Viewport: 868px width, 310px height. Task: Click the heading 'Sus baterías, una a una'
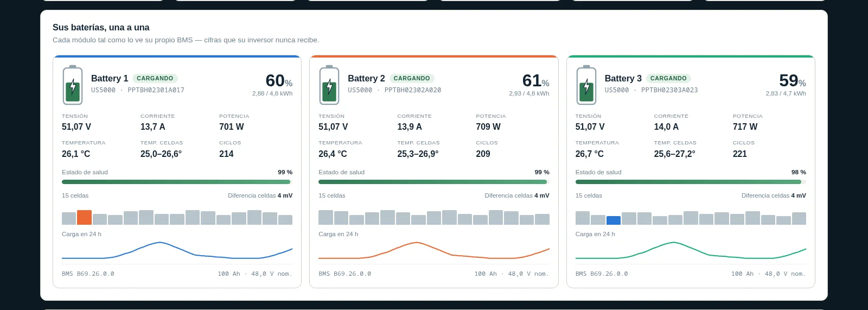click(x=101, y=27)
